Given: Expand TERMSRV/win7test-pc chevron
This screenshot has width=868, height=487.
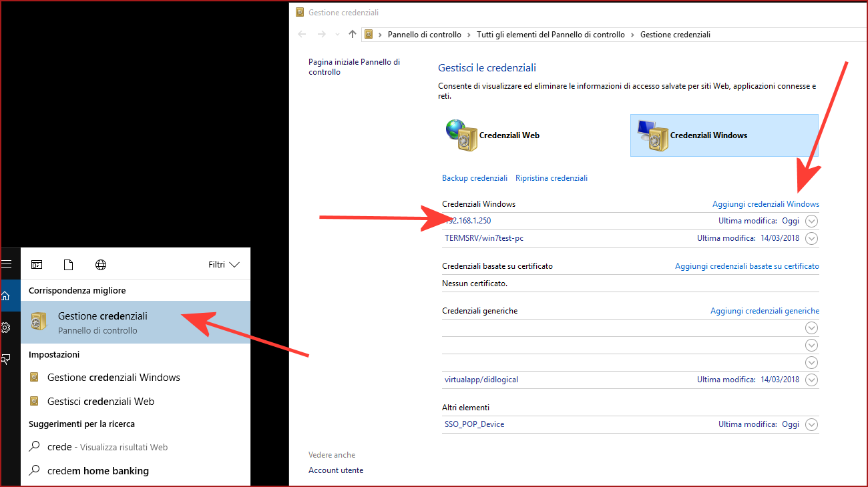Looking at the screenshot, I should pyautogui.click(x=812, y=238).
